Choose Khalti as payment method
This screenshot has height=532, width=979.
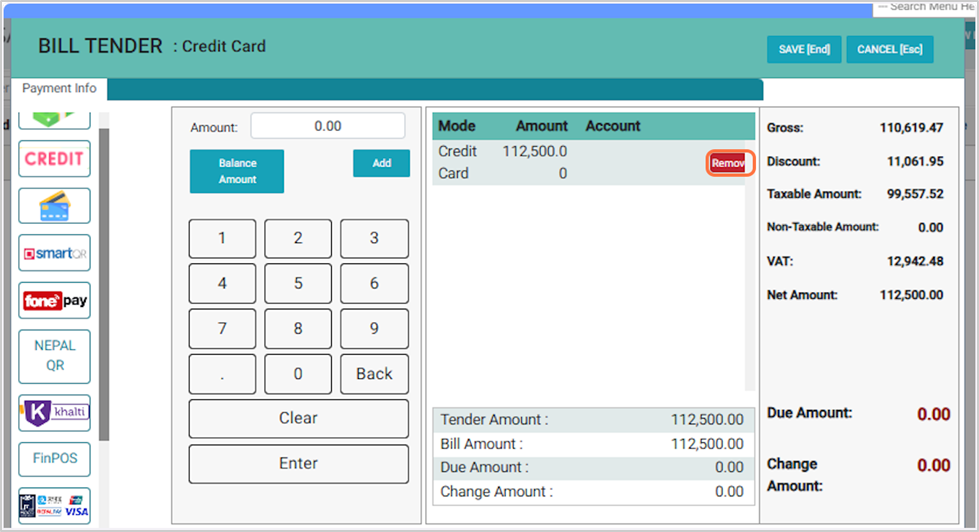pyautogui.click(x=54, y=412)
